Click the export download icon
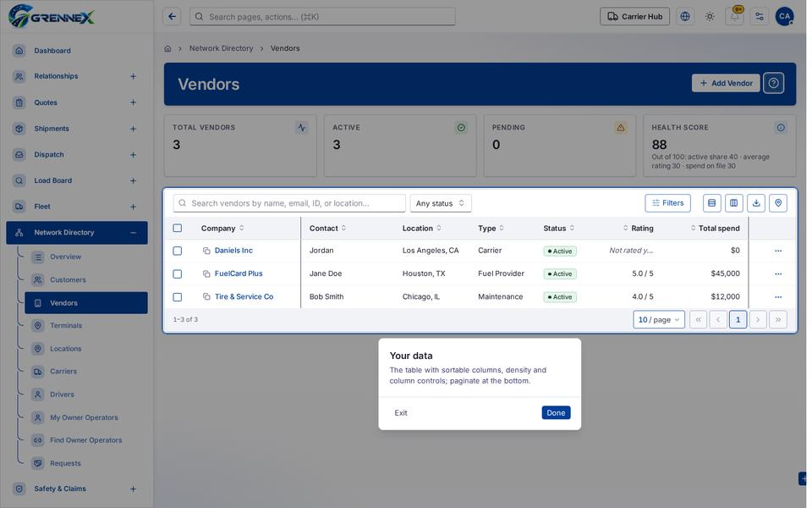The height and width of the screenshot is (508, 812). click(x=756, y=203)
